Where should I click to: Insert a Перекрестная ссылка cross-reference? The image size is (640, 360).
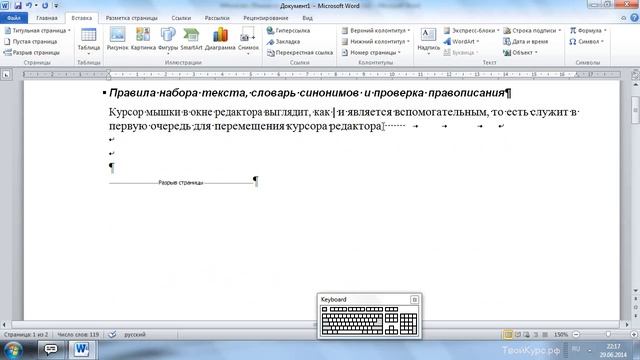point(300,53)
